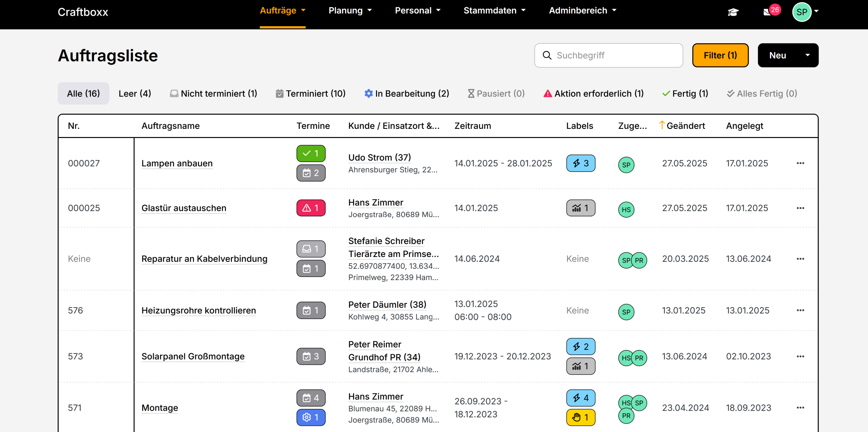Select the Aktion erforderlich (1) tab
This screenshot has width=868, height=432.
pos(593,94)
